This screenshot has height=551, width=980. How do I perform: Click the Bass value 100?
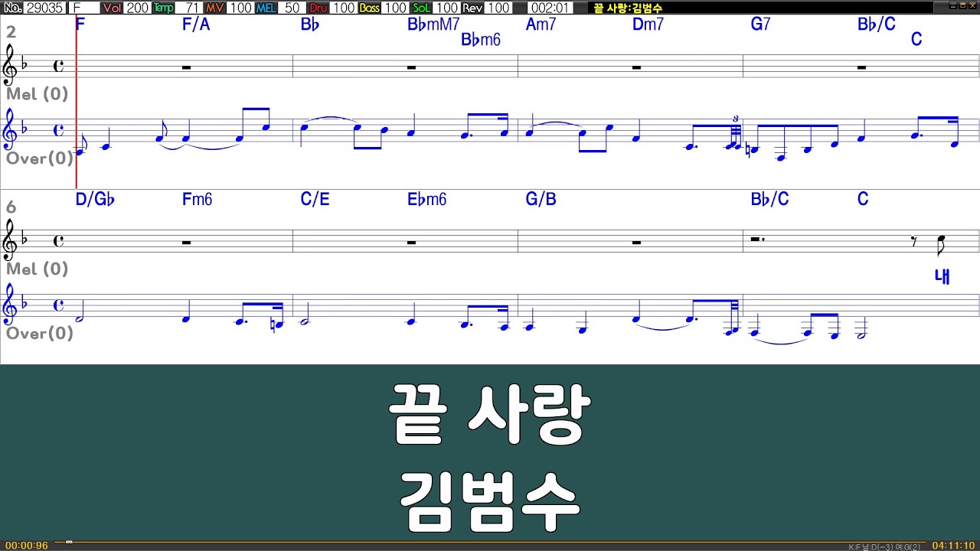pyautogui.click(x=395, y=8)
